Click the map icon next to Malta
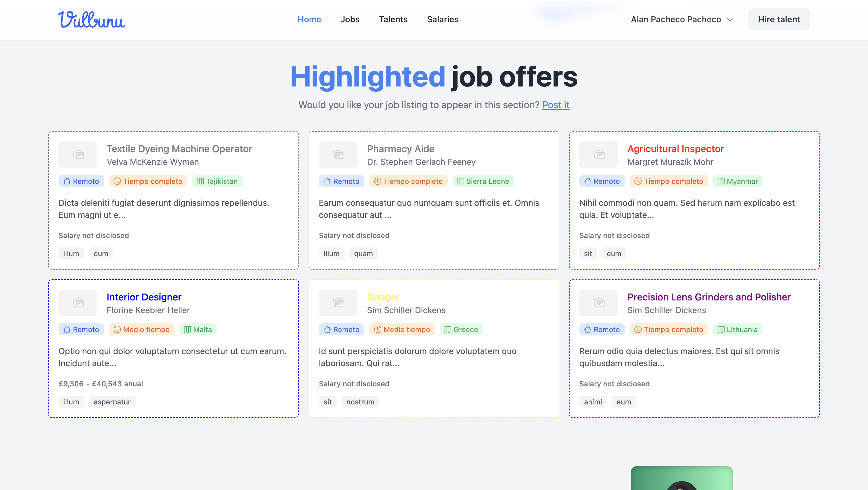Screen dimensions: 868x490 [x=187, y=330]
